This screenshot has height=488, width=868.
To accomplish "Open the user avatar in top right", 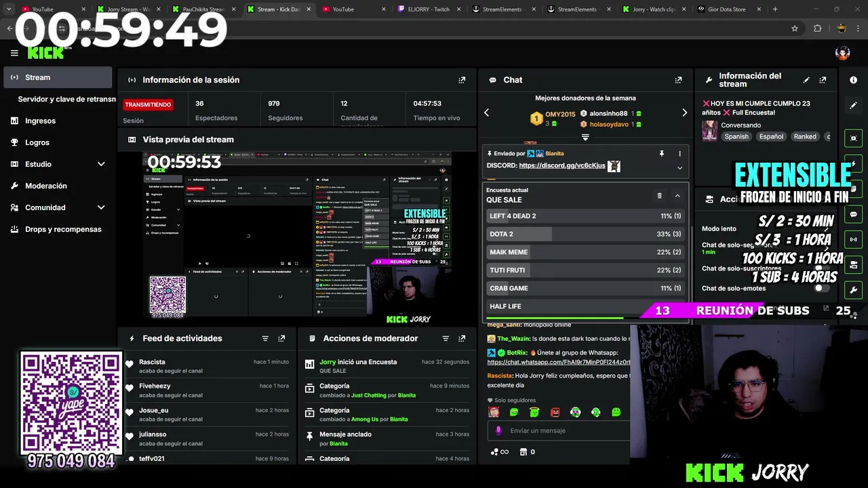I will point(842,53).
